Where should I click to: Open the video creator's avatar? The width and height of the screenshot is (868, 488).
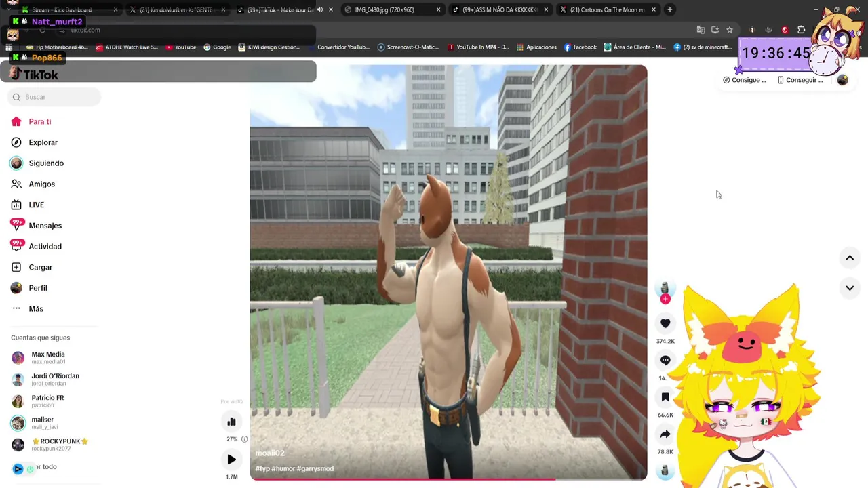click(665, 289)
